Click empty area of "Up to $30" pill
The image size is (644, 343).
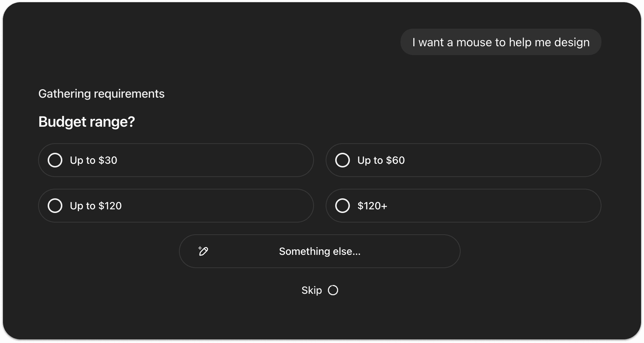pyautogui.click(x=220, y=160)
